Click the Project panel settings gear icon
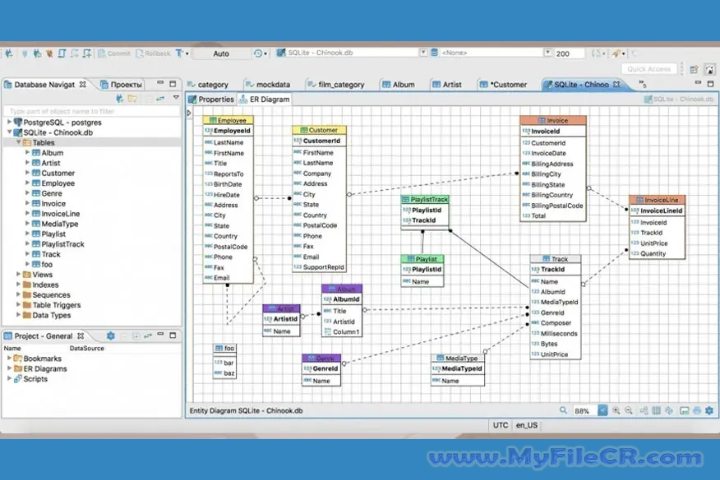Image resolution: width=720 pixels, height=480 pixels. [x=110, y=336]
